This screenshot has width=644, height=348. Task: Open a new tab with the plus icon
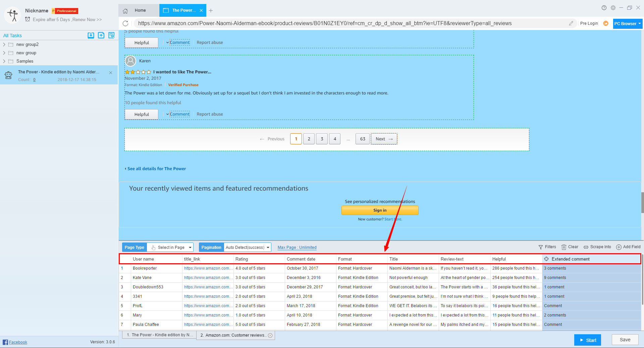click(x=211, y=10)
